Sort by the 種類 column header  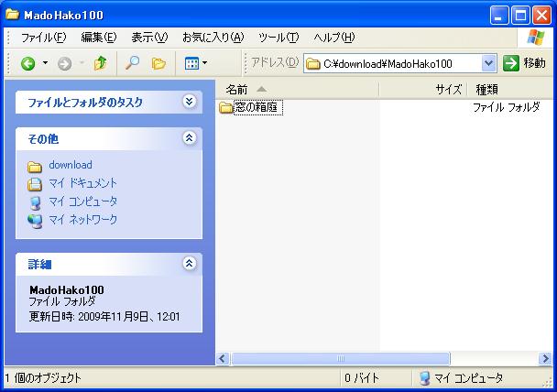(510, 90)
